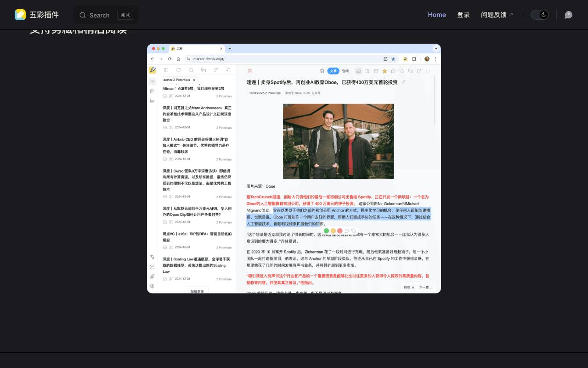
Task: Click the clock read-later icon in article toolbar
Action: 367,71
